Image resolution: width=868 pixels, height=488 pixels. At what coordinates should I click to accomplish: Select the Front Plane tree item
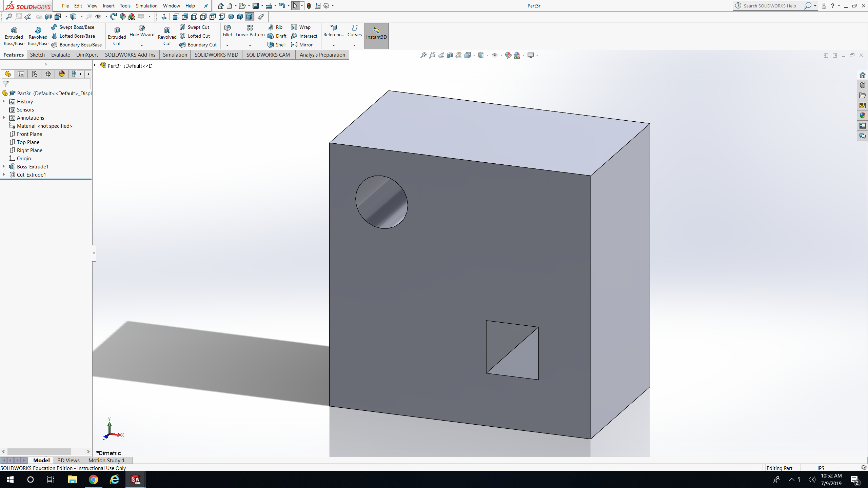pyautogui.click(x=29, y=134)
